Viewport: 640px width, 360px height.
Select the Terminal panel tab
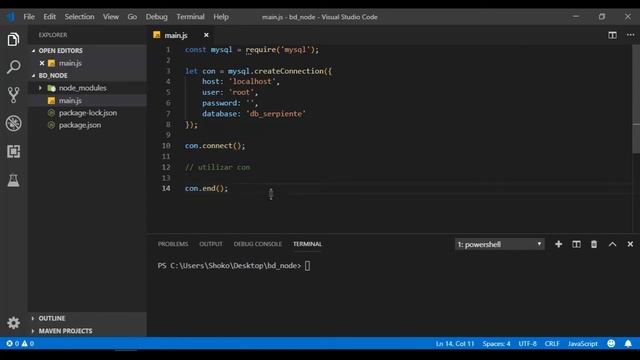coord(307,244)
